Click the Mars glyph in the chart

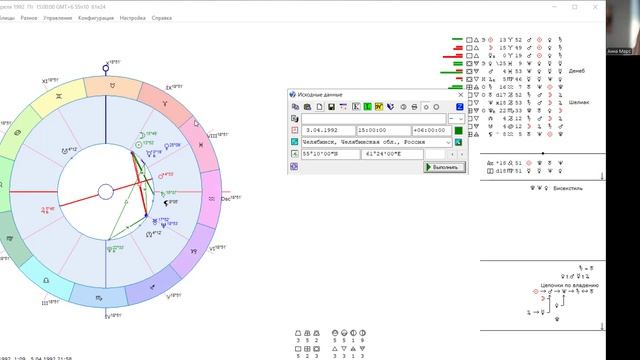click(161, 176)
